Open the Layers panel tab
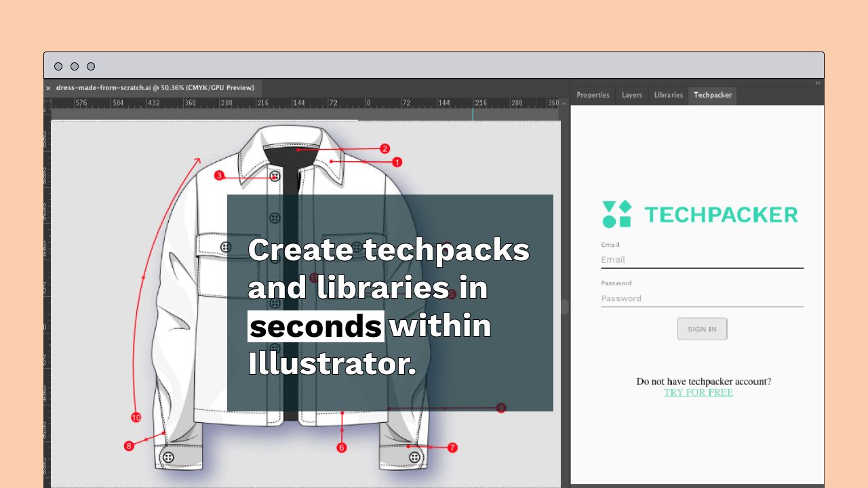The height and width of the screenshot is (488, 868). click(x=631, y=96)
